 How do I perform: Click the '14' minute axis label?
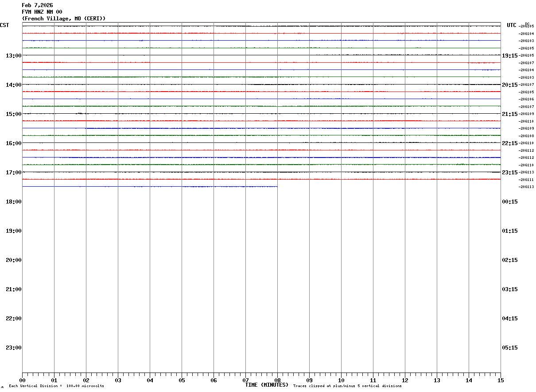click(x=469, y=380)
